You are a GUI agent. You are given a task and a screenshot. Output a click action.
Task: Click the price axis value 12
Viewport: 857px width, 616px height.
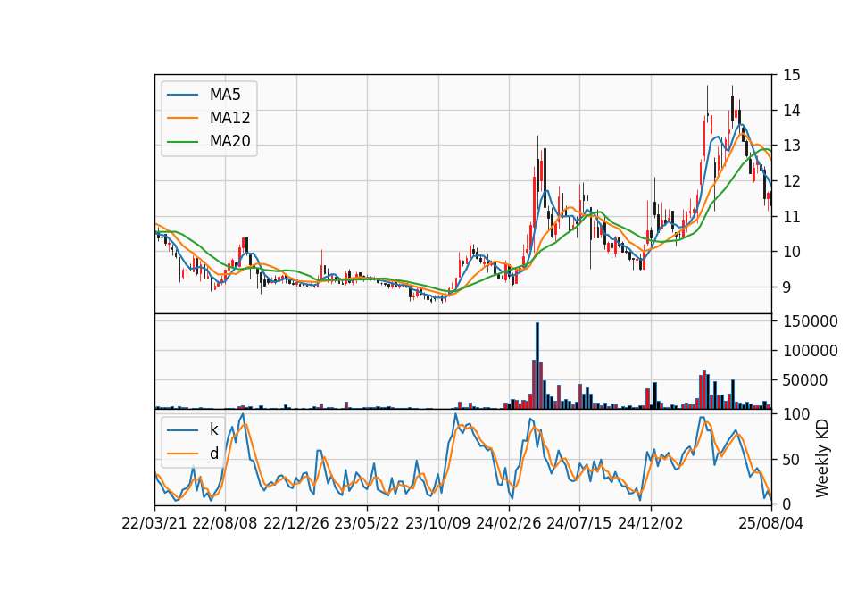tap(792, 181)
